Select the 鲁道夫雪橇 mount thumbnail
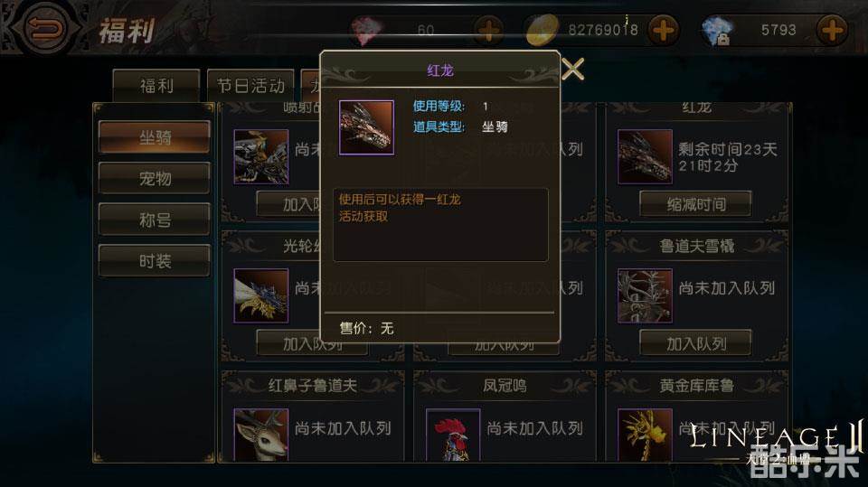 coord(645,295)
